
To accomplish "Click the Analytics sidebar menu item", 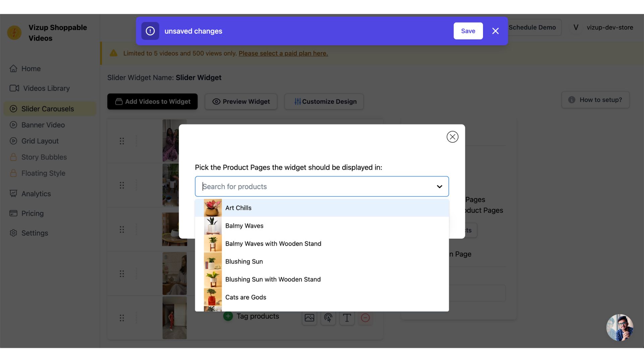I will [36, 193].
